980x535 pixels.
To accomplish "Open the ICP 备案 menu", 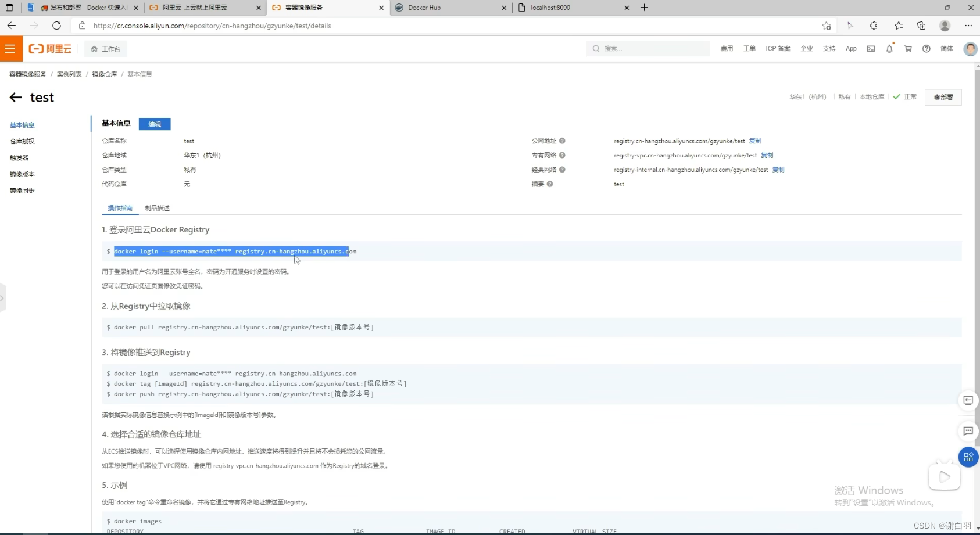I will point(778,49).
